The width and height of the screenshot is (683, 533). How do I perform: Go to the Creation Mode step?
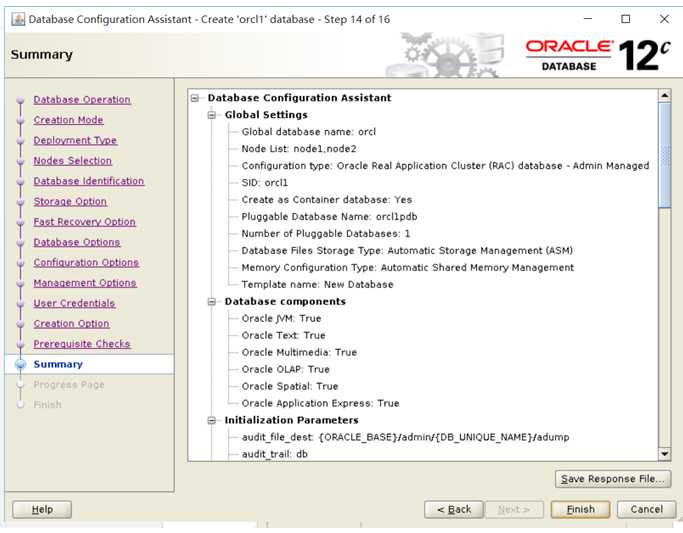click(x=68, y=120)
